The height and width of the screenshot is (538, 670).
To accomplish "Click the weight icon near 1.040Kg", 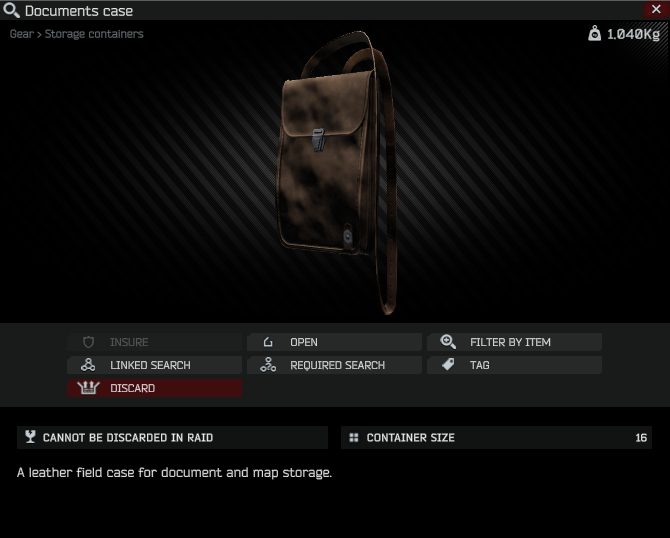I will click(x=594, y=33).
